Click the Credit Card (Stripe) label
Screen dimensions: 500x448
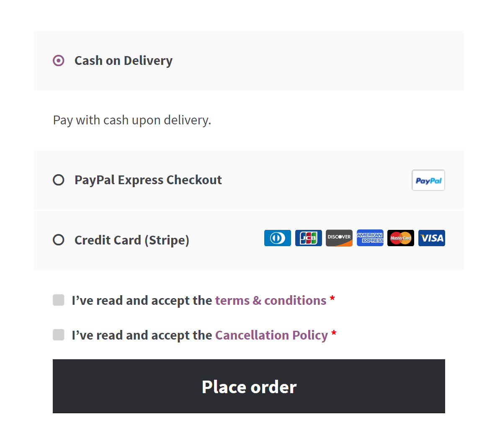point(132,240)
